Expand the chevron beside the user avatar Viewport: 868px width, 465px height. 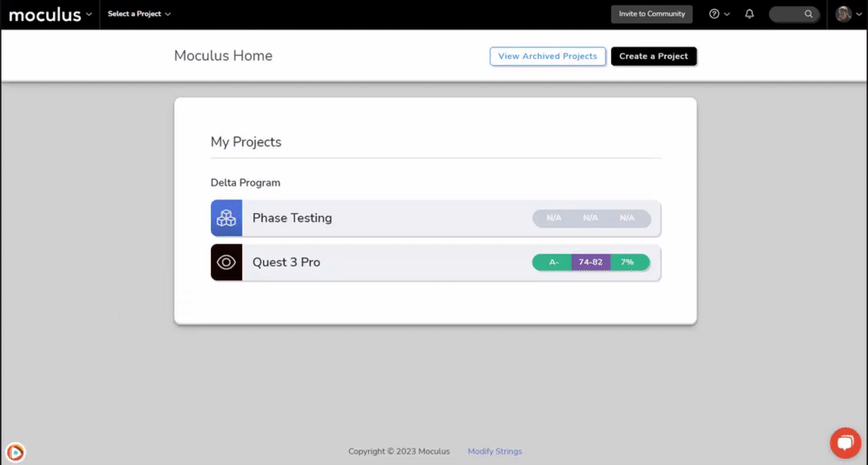[x=859, y=15]
